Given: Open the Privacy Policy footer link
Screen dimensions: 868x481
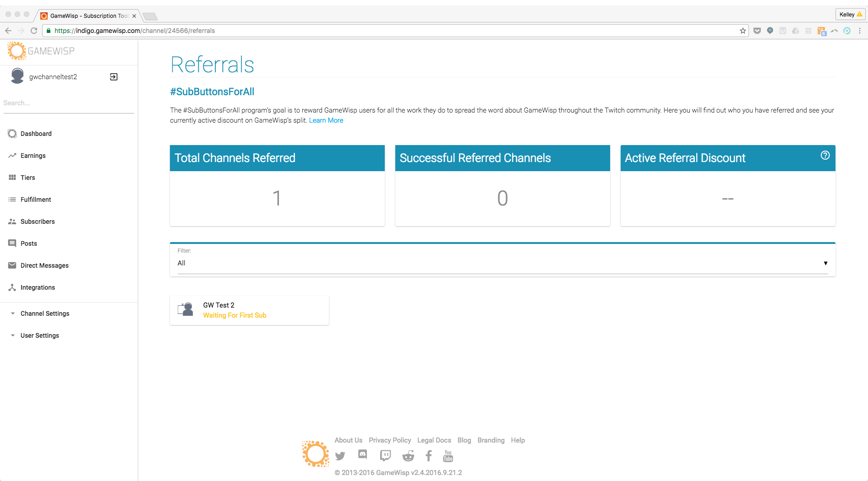Looking at the screenshot, I should [x=390, y=440].
